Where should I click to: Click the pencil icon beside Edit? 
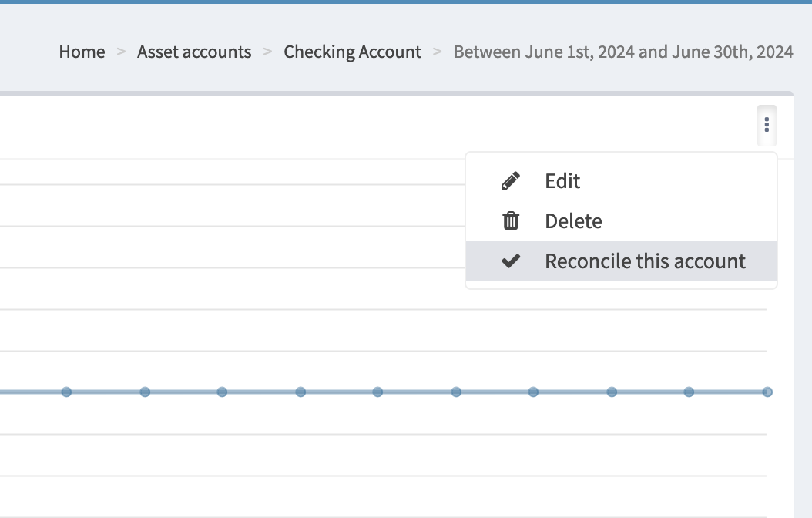click(x=510, y=181)
